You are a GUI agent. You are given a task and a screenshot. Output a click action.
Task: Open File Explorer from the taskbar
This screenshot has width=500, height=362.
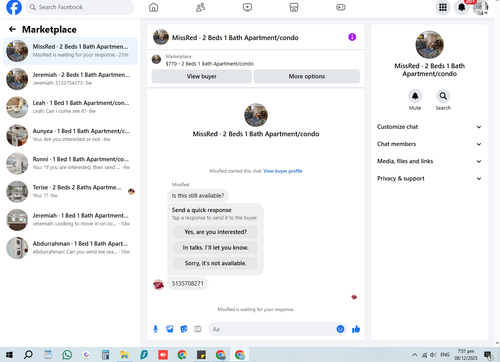coord(124,355)
